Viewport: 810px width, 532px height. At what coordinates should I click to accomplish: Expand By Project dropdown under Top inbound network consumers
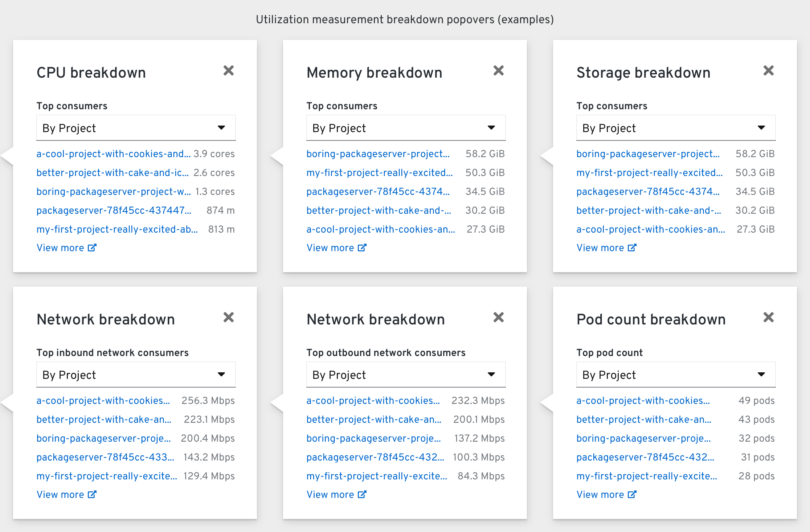tap(136, 375)
